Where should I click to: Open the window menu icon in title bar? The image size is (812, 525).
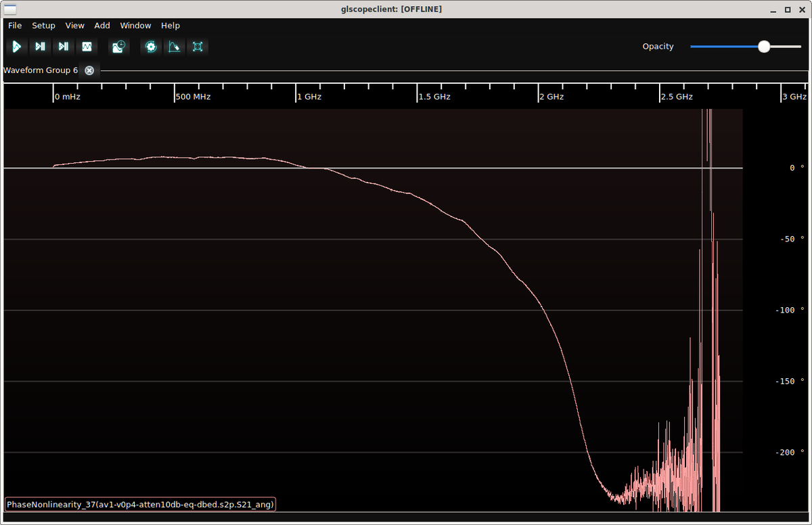pyautogui.click(x=9, y=9)
